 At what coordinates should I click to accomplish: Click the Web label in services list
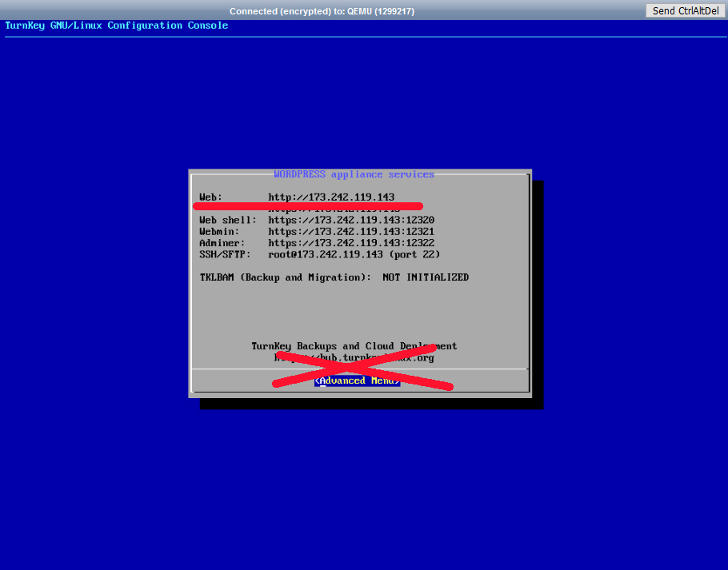click(210, 197)
